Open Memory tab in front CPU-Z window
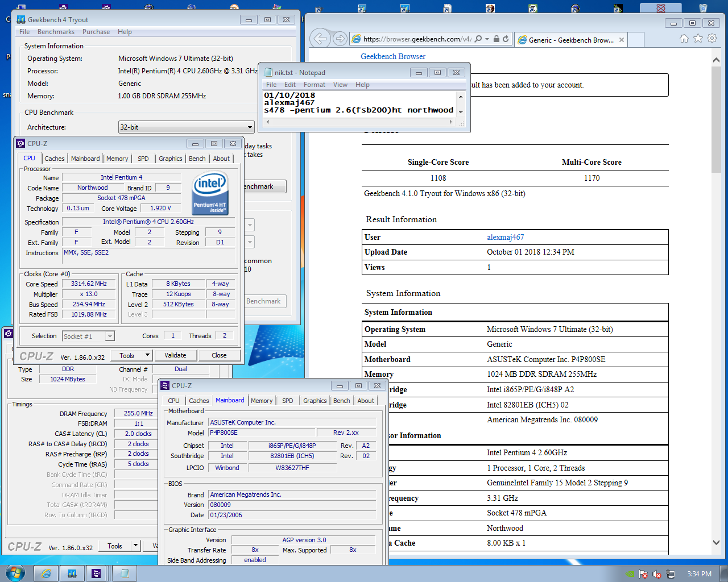The width and height of the screenshot is (728, 582). pyautogui.click(x=117, y=159)
